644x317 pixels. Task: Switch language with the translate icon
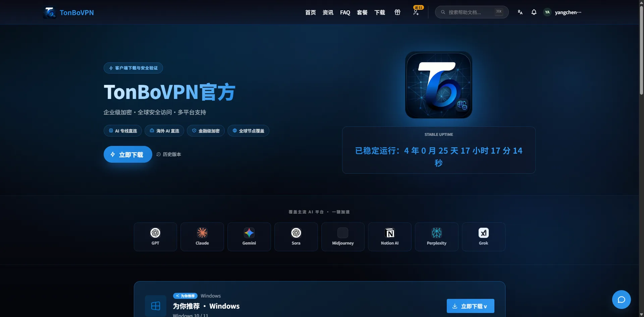[x=520, y=12]
